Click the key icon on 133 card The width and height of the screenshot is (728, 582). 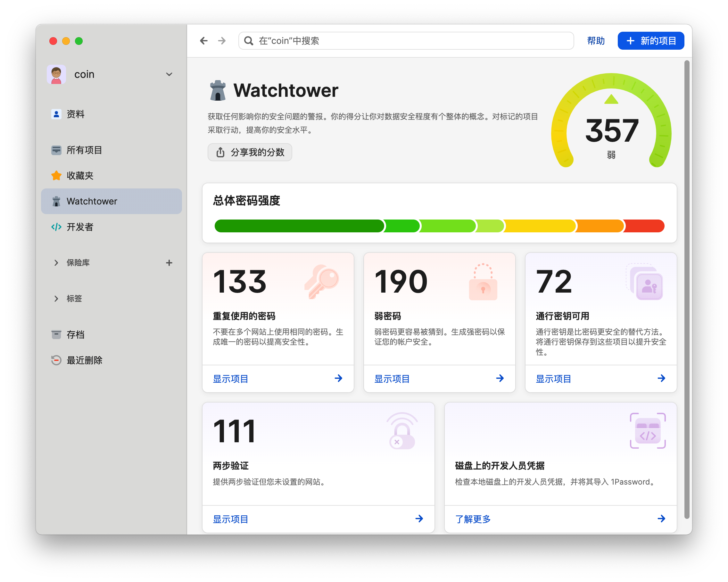point(322,281)
